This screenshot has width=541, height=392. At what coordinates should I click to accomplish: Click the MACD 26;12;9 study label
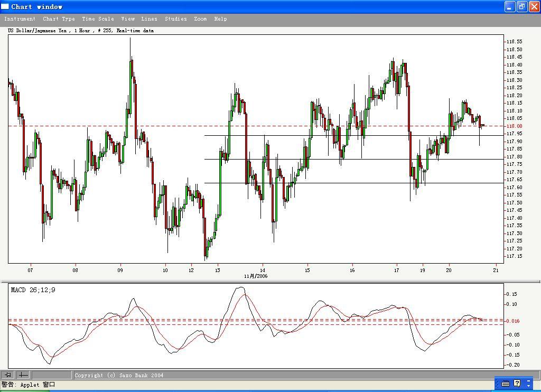point(33,290)
